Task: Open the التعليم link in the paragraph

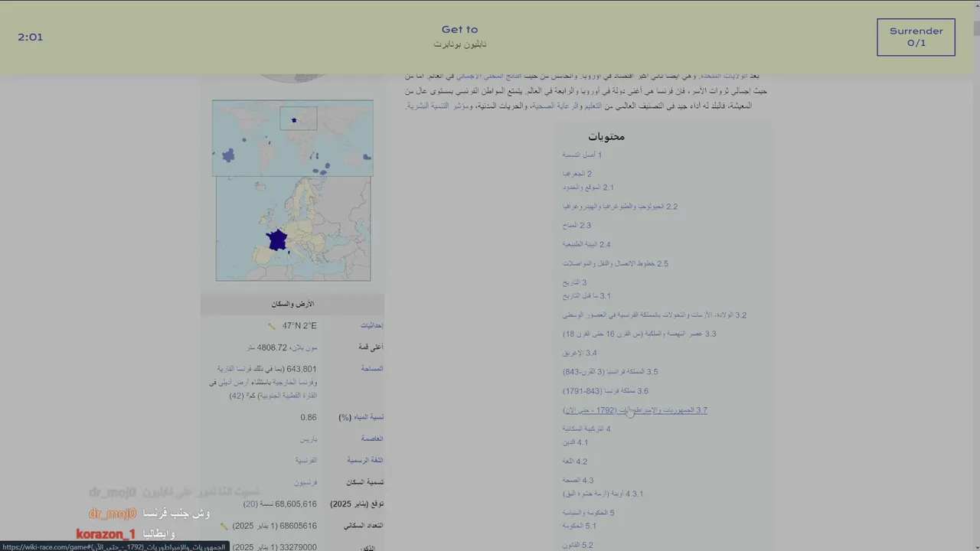Action: click(x=594, y=106)
